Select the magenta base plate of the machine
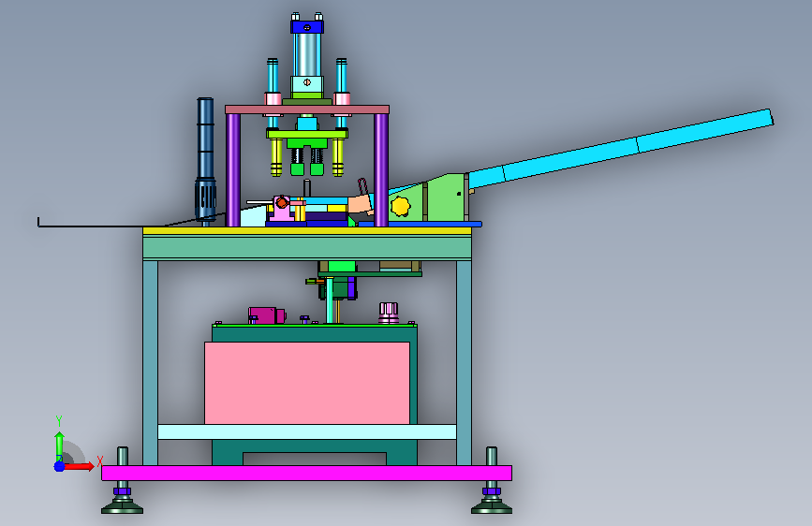 [x=306, y=473]
